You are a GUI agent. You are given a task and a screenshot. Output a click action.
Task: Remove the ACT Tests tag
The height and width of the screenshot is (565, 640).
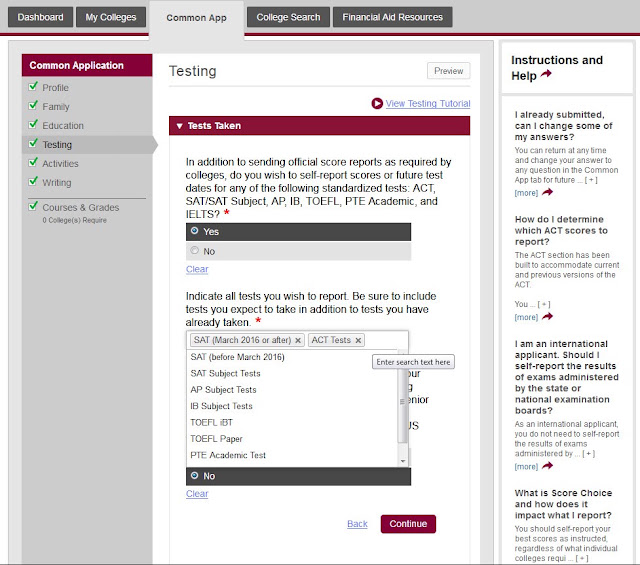point(358,340)
